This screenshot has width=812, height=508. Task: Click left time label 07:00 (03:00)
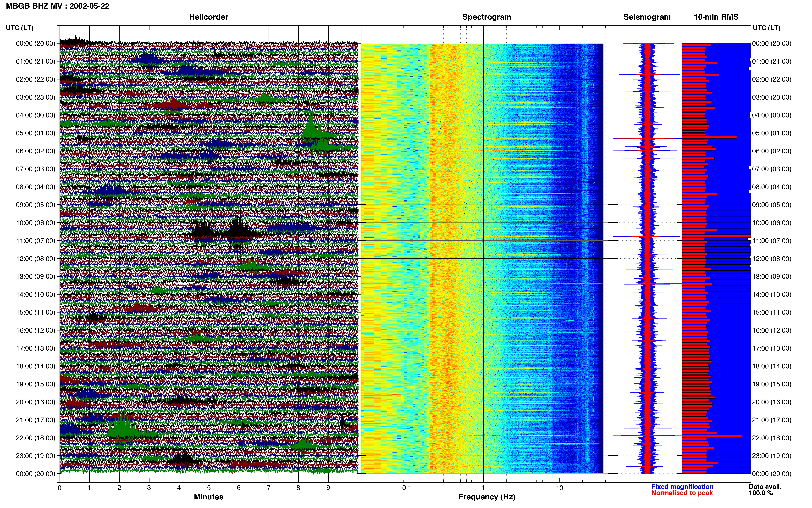pos(36,169)
